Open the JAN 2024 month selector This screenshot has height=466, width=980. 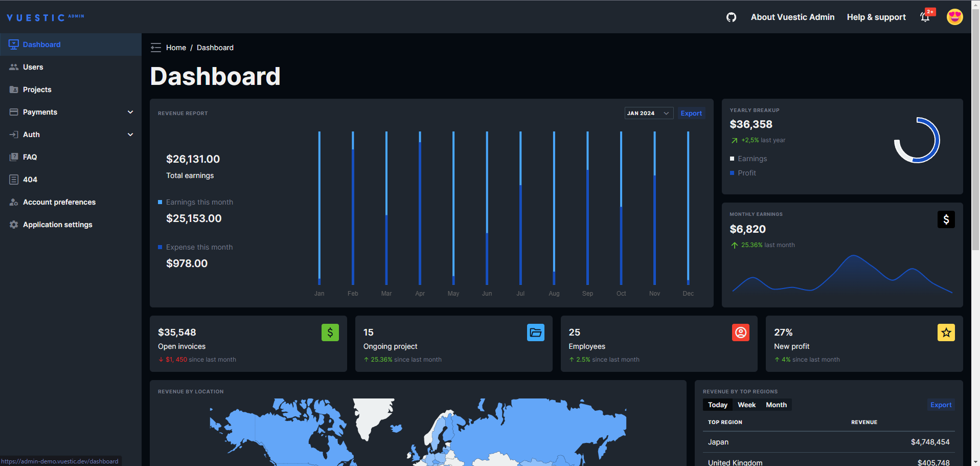pos(648,113)
